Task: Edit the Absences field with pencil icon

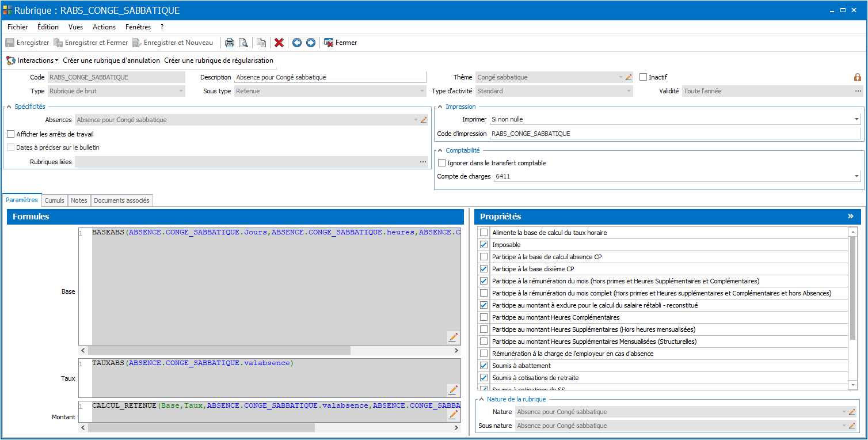Action: pyautogui.click(x=424, y=120)
